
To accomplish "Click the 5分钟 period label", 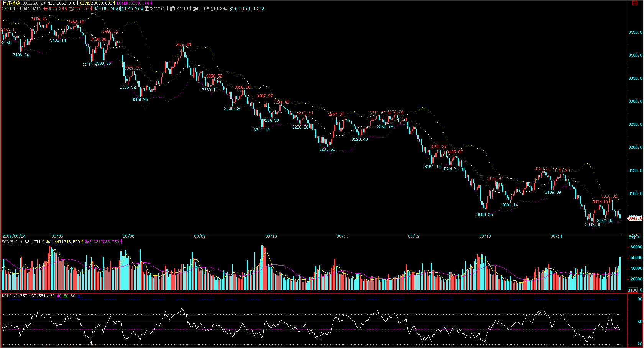I will [634, 237].
